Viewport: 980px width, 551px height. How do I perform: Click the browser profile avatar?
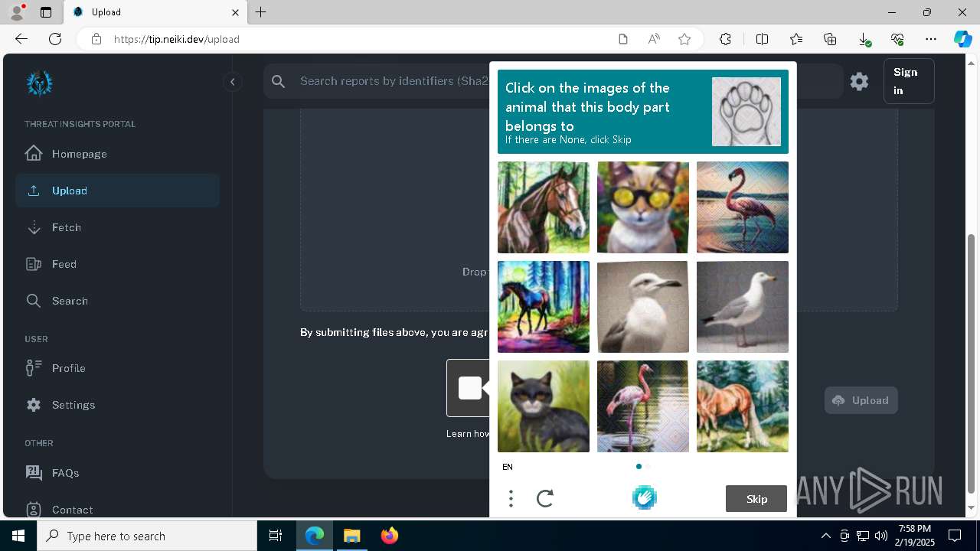(x=17, y=11)
